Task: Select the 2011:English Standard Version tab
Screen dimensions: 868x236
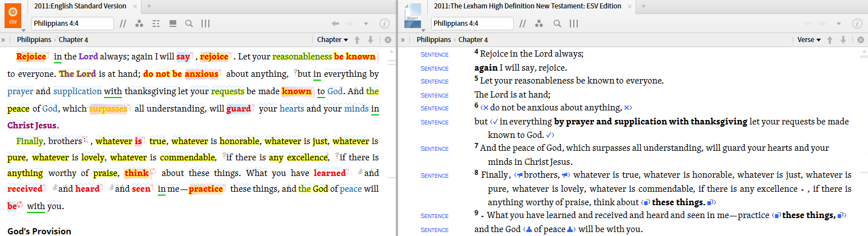Action: 80,6
